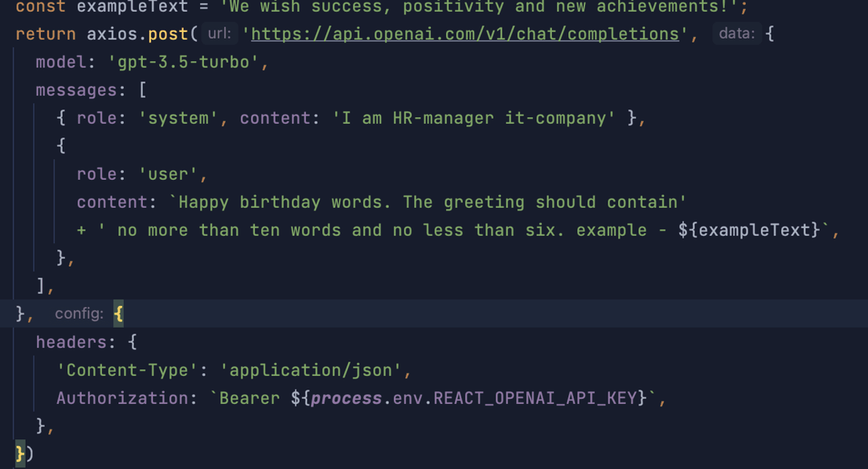Click the messages property key
The width and height of the screenshot is (868, 469).
pos(76,91)
